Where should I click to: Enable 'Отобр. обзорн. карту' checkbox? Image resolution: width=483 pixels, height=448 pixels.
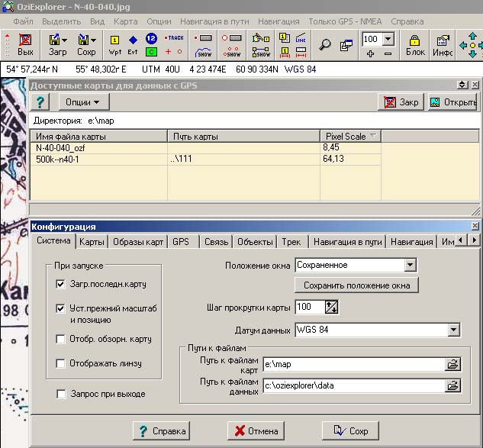click(x=61, y=339)
